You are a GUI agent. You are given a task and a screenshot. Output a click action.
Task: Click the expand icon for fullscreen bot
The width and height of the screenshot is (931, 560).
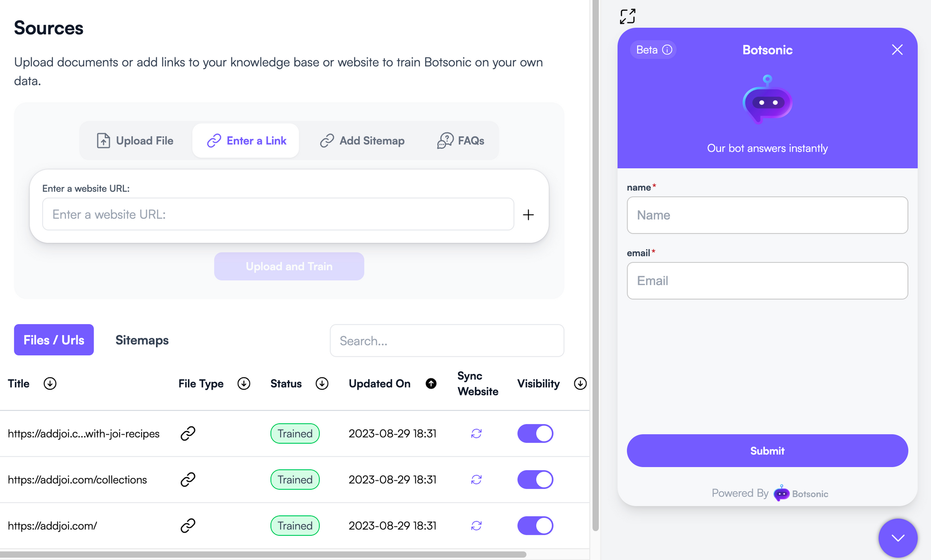pos(627,14)
